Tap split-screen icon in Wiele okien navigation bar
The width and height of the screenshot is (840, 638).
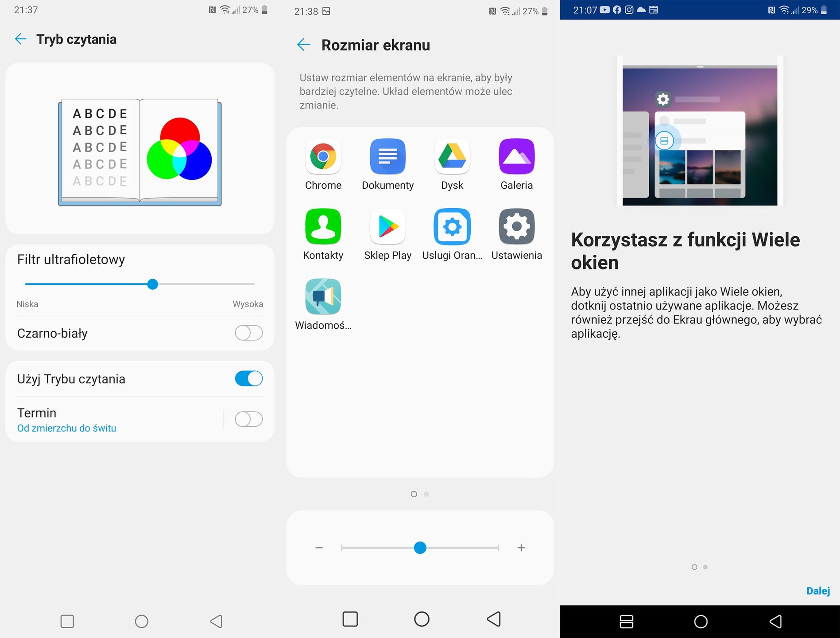[x=626, y=621]
